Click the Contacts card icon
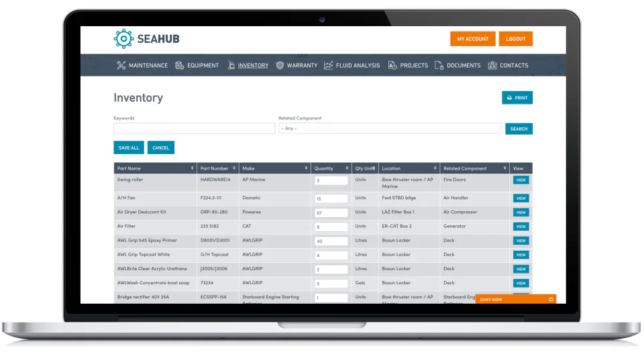This screenshot has width=644, height=356. tap(492, 65)
